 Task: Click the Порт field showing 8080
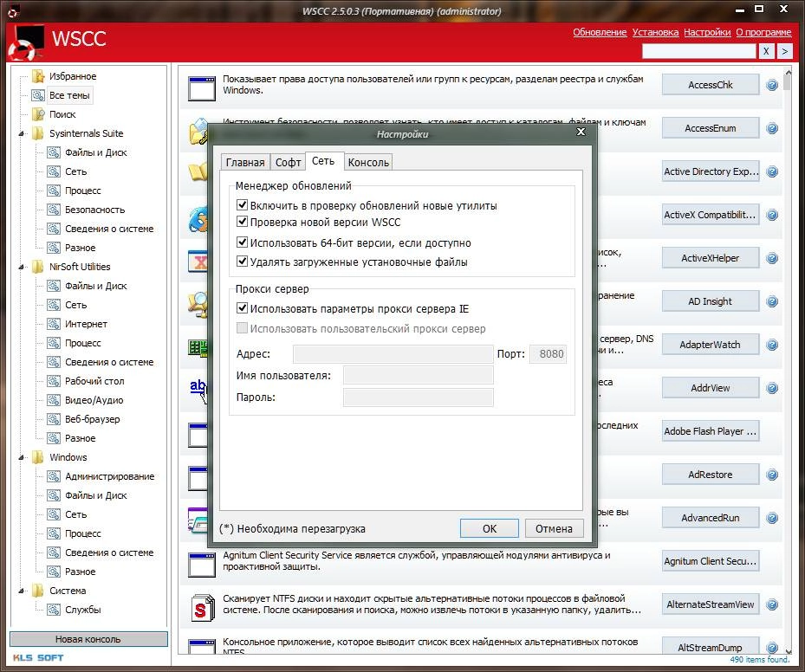(548, 354)
